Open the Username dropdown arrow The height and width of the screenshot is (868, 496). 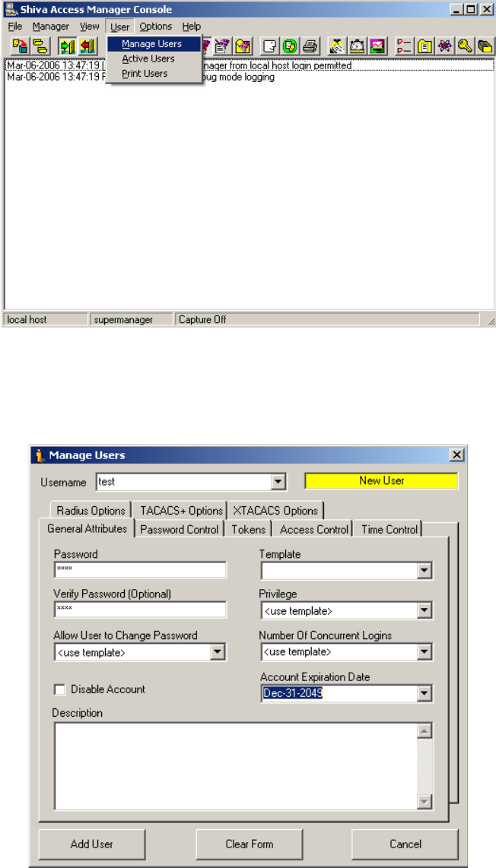[x=278, y=482]
